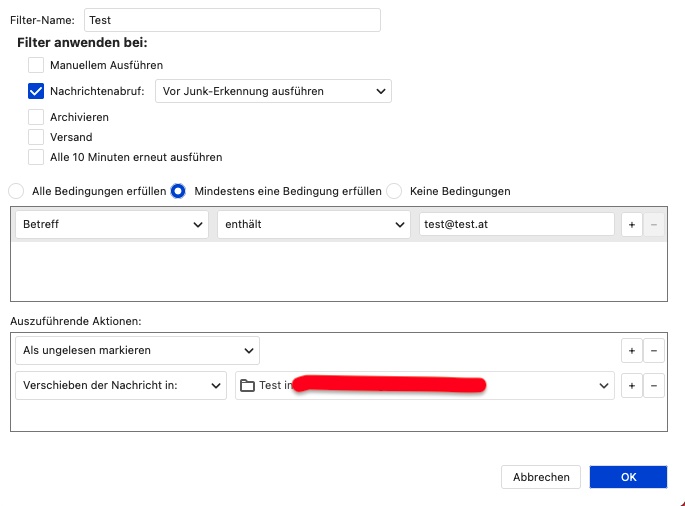Click the 'Abbrechen' button
Screen dimensions: 685x506
(x=541, y=477)
